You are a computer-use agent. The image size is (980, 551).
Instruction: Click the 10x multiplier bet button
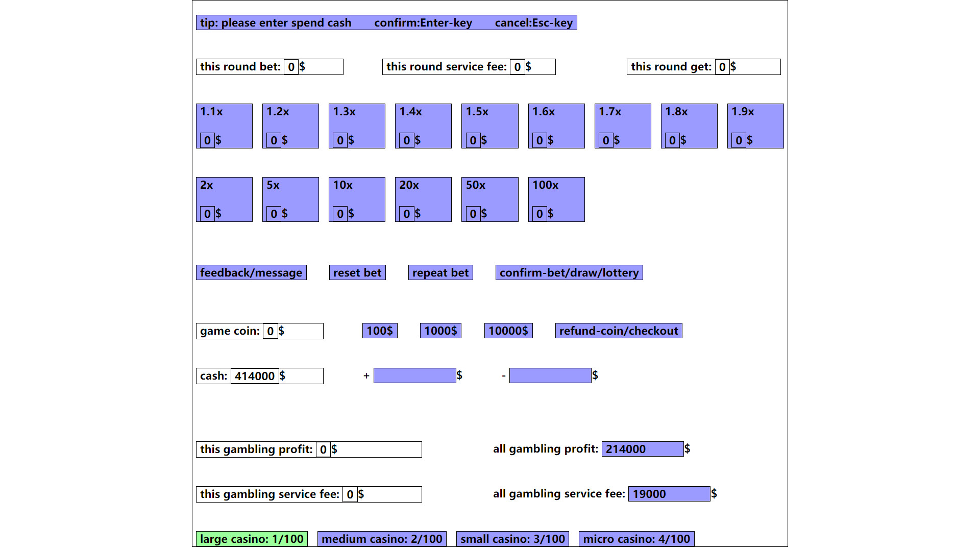pyautogui.click(x=357, y=198)
